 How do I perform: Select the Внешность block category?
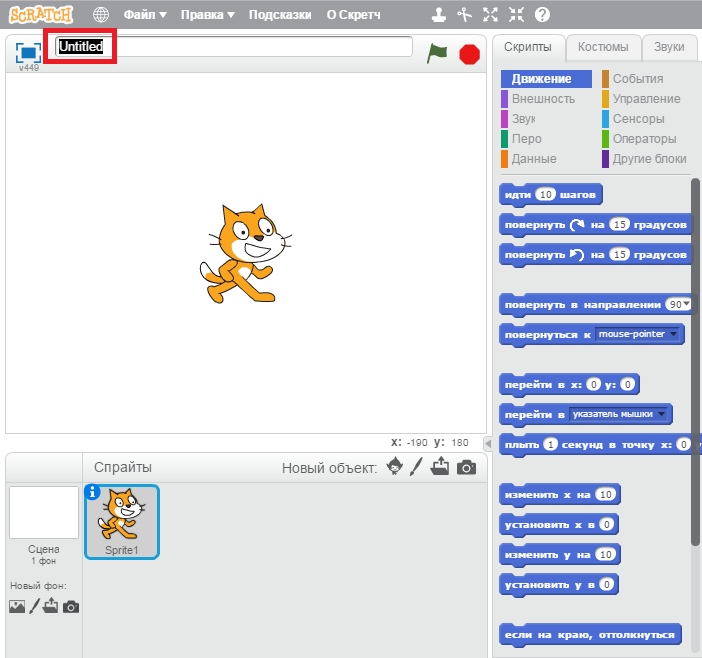(538, 99)
